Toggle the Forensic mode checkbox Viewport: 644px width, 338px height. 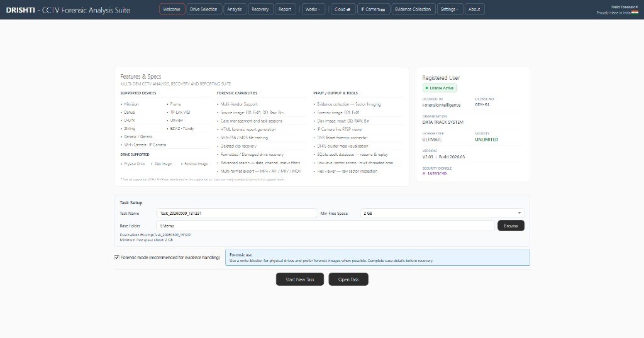[x=116, y=257]
